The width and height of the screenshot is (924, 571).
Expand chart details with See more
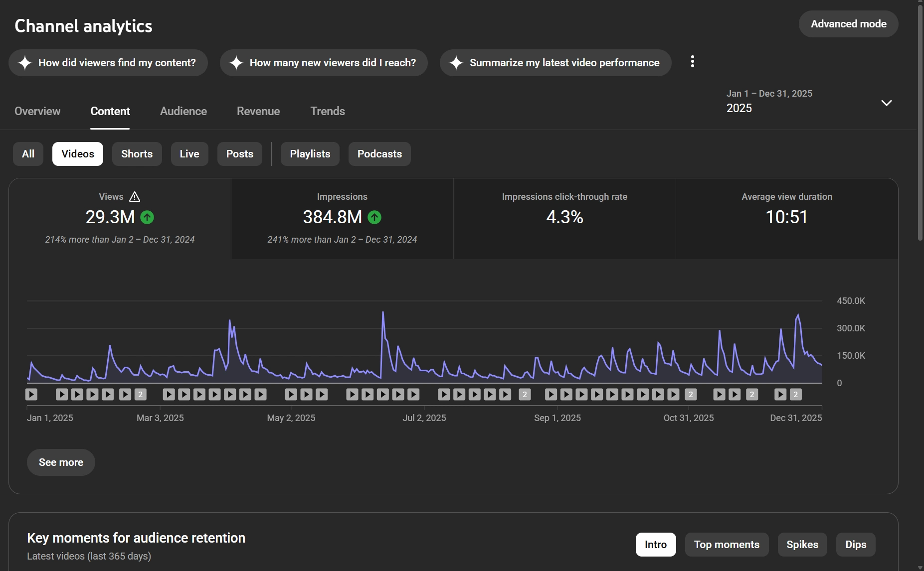[61, 462]
